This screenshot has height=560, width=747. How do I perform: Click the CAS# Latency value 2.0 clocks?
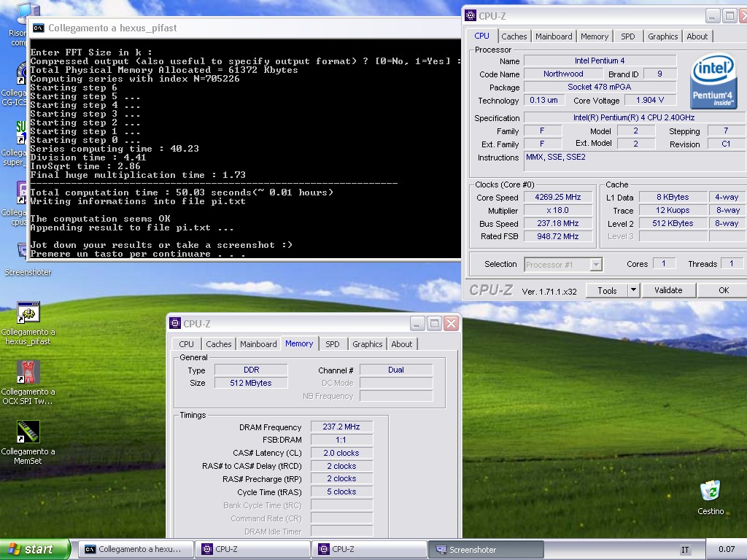pos(341,453)
